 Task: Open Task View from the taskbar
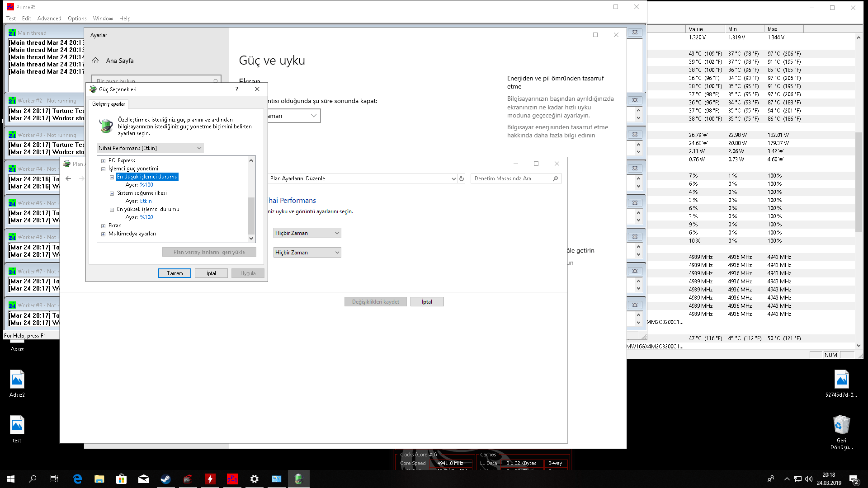54,479
